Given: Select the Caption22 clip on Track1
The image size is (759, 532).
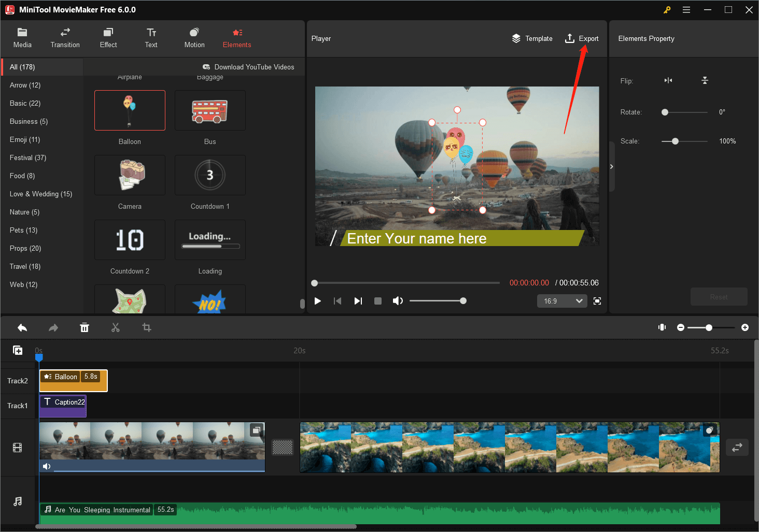Looking at the screenshot, I should 63,406.
